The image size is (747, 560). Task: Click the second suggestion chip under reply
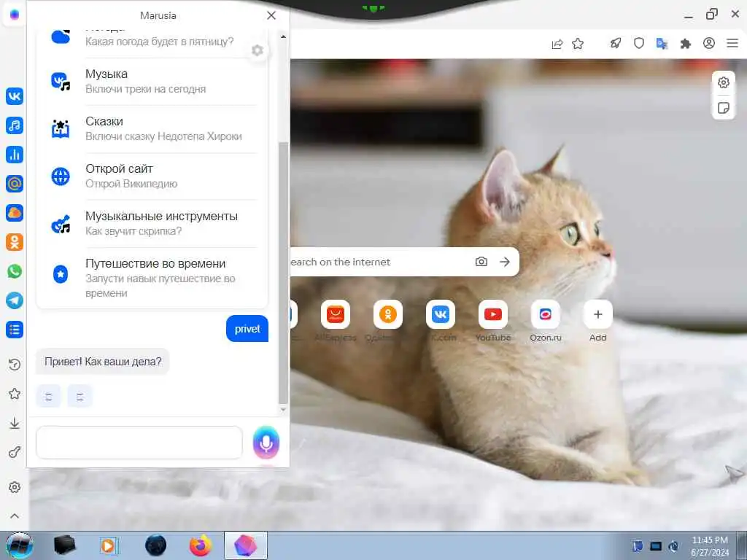[80, 396]
